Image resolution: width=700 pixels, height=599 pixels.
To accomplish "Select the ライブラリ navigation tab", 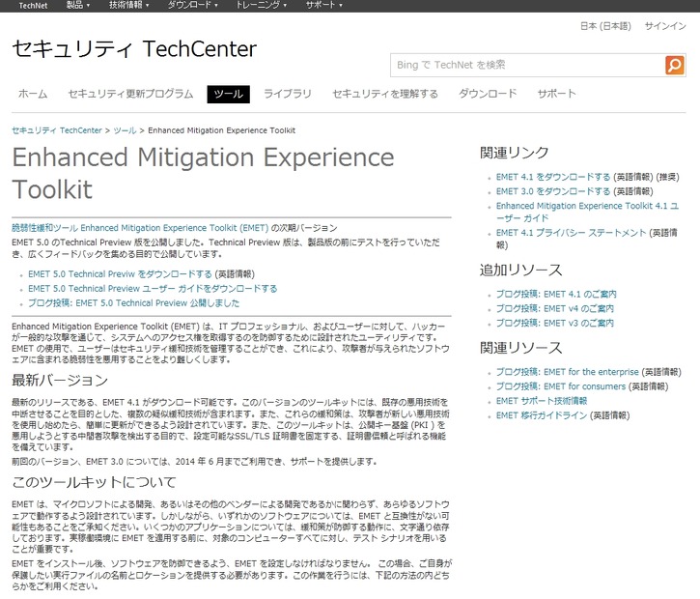I will pos(287,94).
